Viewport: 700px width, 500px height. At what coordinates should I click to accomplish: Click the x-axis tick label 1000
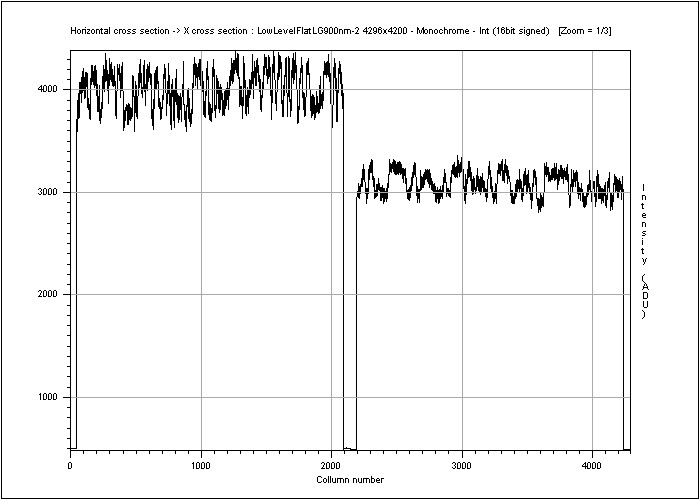201,465
